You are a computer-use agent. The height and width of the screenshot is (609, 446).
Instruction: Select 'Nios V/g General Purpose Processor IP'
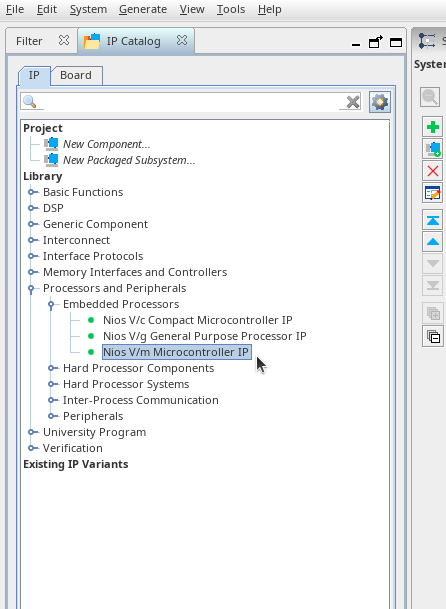click(205, 336)
